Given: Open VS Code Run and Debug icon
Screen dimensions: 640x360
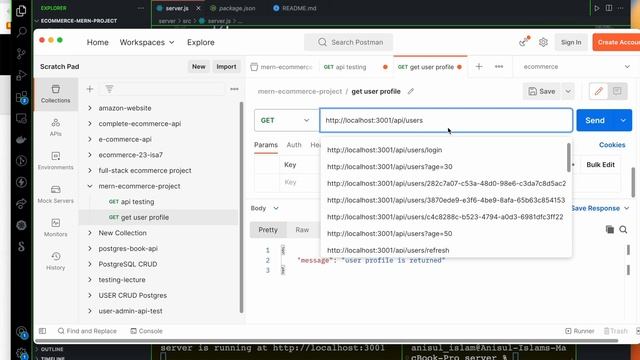Looking at the screenshot, I should pos(21,75).
